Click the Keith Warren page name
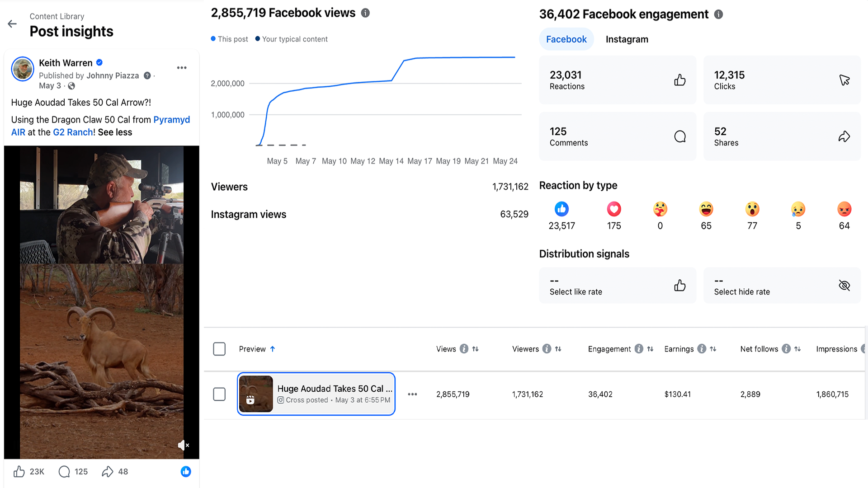The width and height of the screenshot is (868, 488). tap(66, 63)
